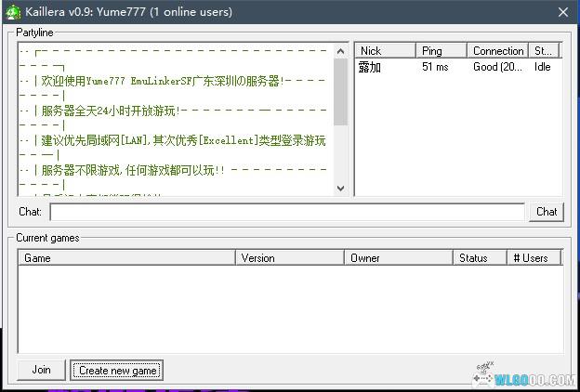
Task: Click welcome line mentioning Yume777 EmuLinkerSF
Action: 163,82
